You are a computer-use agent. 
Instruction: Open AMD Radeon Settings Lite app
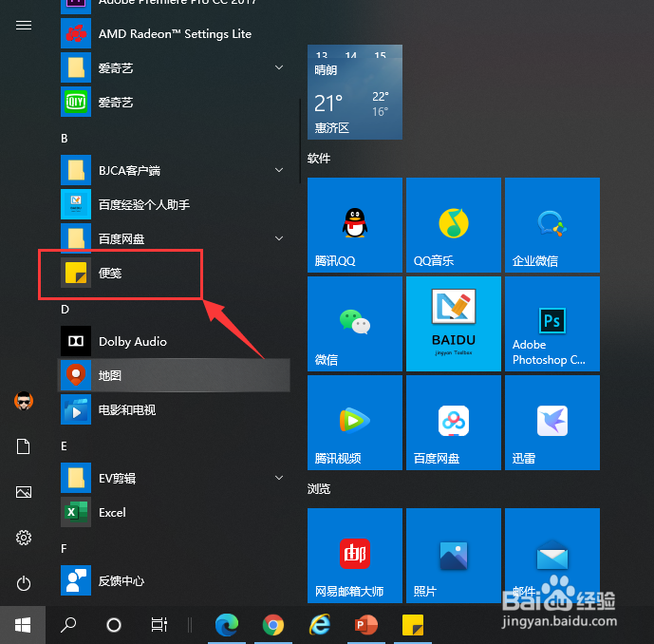click(174, 34)
